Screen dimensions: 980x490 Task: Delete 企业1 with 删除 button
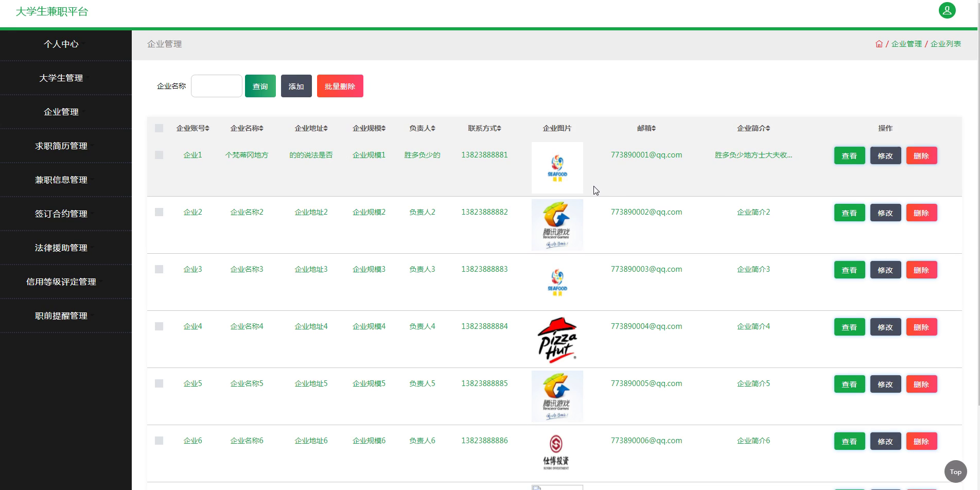[x=921, y=155]
